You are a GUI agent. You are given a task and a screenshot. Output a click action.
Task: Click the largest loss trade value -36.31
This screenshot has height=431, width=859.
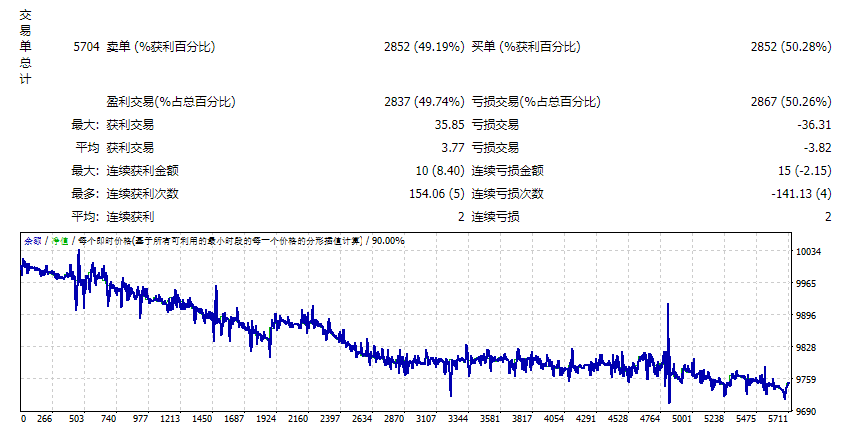814,125
